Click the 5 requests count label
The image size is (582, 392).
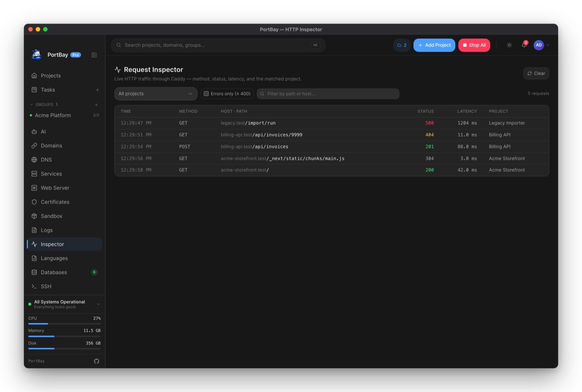(x=538, y=94)
